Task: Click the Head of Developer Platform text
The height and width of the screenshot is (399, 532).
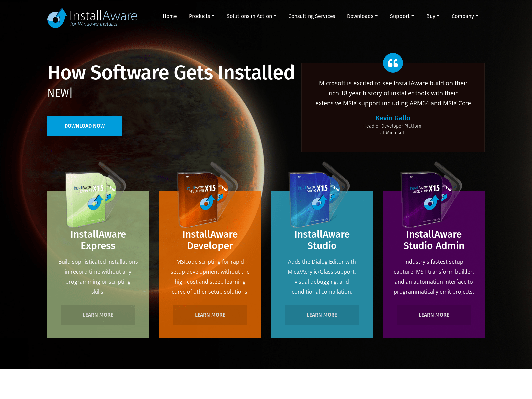Action: [x=393, y=126]
